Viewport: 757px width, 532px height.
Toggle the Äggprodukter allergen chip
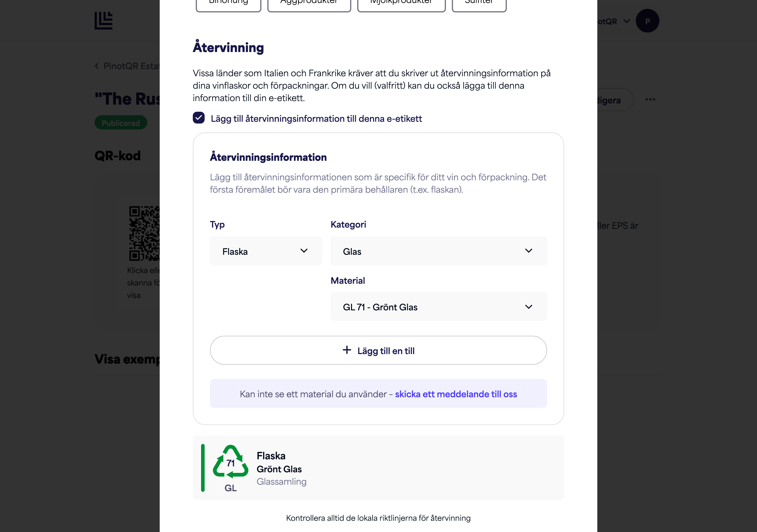(309, 3)
